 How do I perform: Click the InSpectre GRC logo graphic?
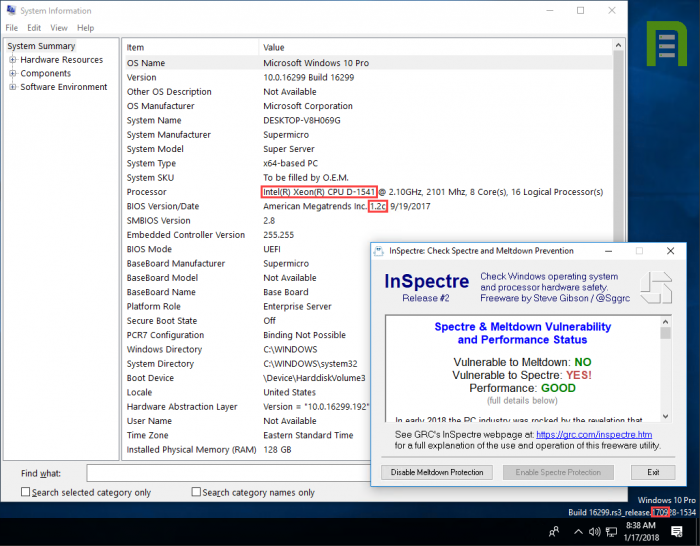pyautogui.click(x=656, y=288)
